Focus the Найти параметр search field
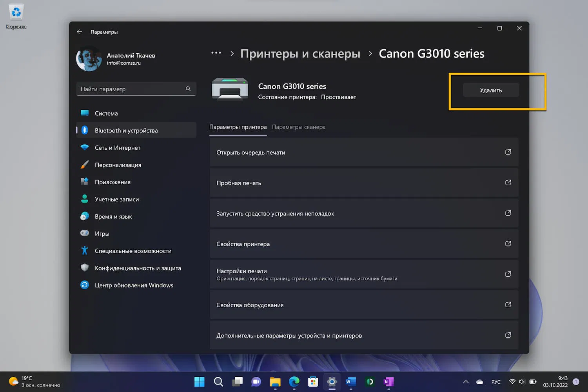Image resolution: width=588 pixels, height=392 pixels. click(x=136, y=89)
